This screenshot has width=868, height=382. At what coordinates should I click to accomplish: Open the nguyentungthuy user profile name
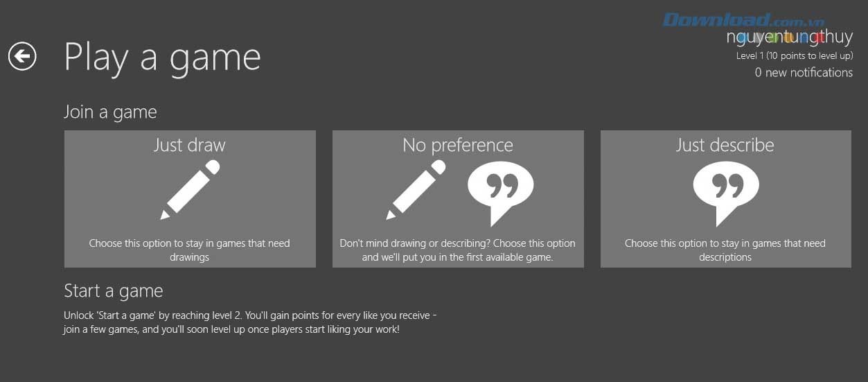(789, 37)
